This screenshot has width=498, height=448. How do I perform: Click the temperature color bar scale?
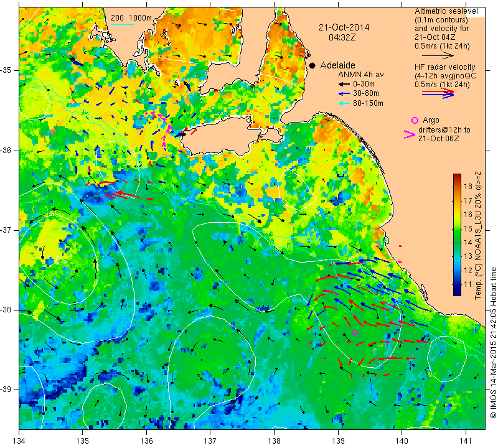point(457,235)
